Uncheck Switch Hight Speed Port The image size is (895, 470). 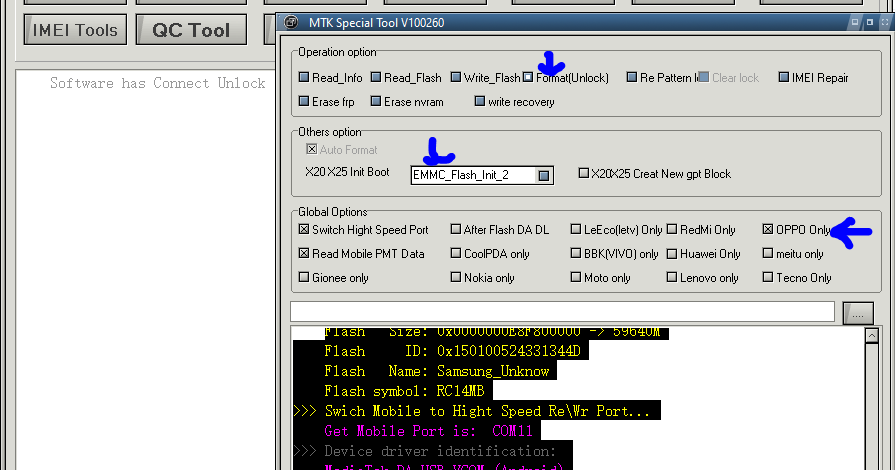304,229
